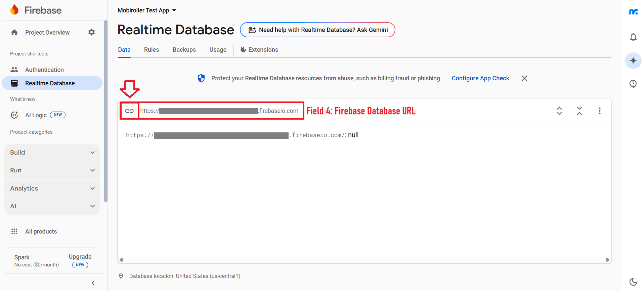Click the database location pin icon
This screenshot has width=644, height=291.
click(x=121, y=276)
